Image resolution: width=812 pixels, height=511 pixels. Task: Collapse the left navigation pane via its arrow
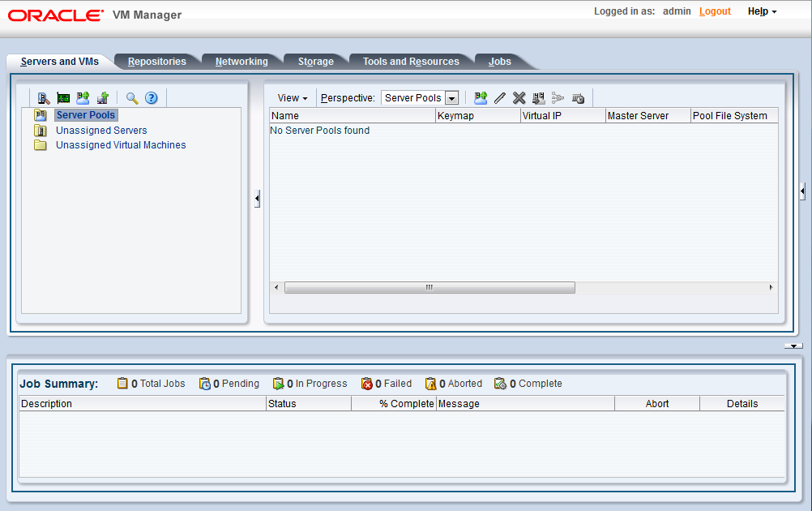[x=256, y=197]
